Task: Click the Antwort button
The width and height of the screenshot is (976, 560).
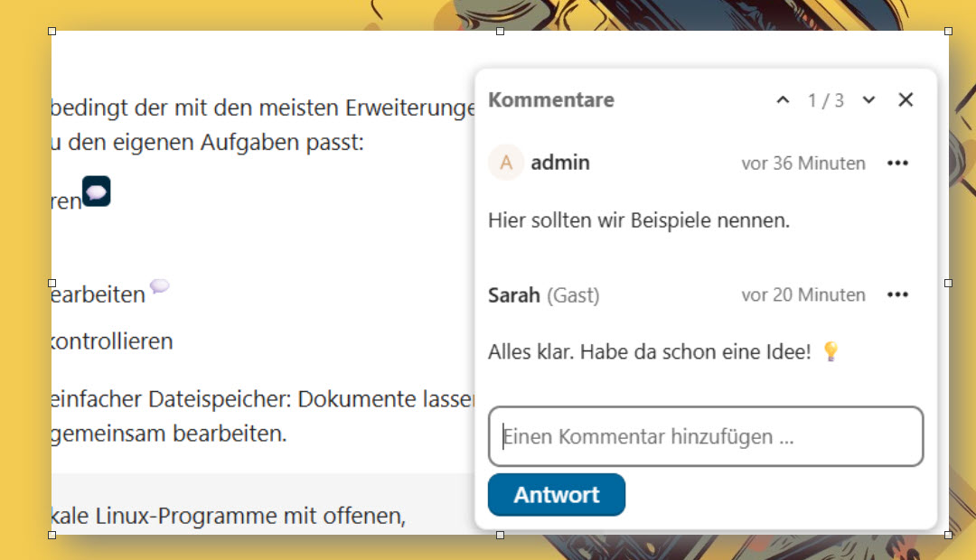Action: point(557,495)
